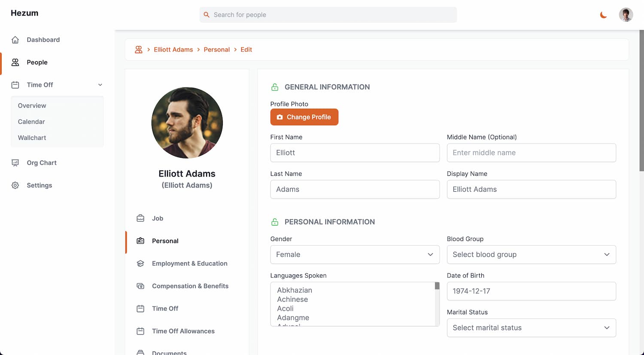Open the Time Off Allowances section
The height and width of the screenshot is (355, 644).
tap(183, 331)
